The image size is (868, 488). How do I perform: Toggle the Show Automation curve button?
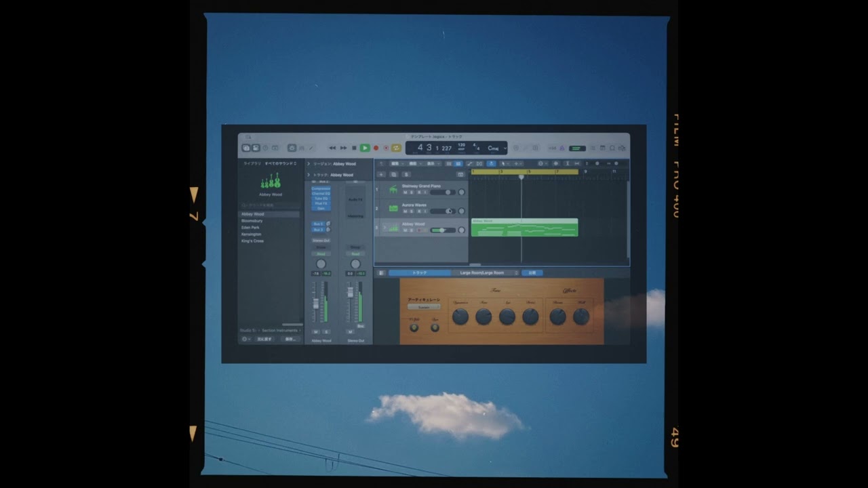470,163
